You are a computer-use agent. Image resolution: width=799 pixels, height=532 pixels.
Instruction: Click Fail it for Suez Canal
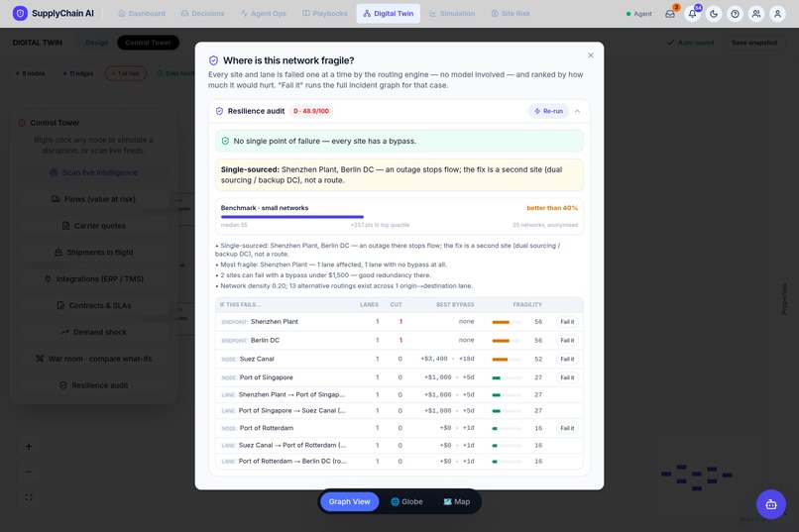point(567,359)
